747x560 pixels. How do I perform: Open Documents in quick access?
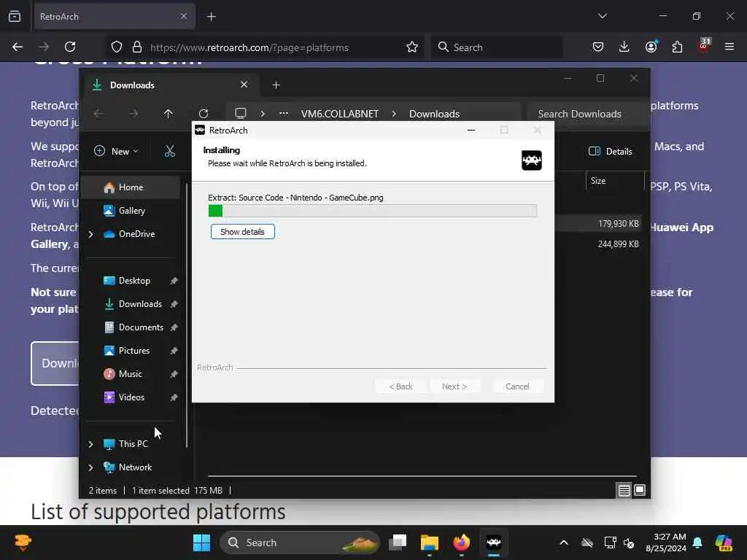141,327
